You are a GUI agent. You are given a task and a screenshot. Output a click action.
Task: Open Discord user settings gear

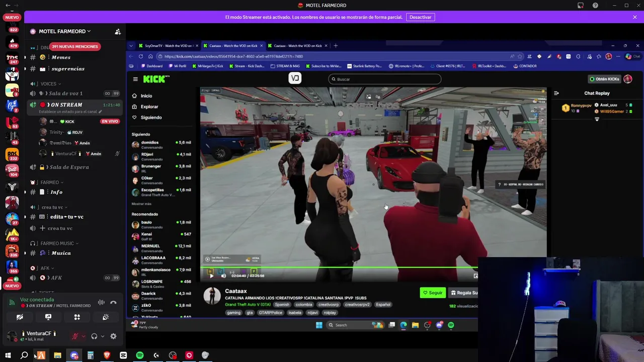(x=113, y=336)
